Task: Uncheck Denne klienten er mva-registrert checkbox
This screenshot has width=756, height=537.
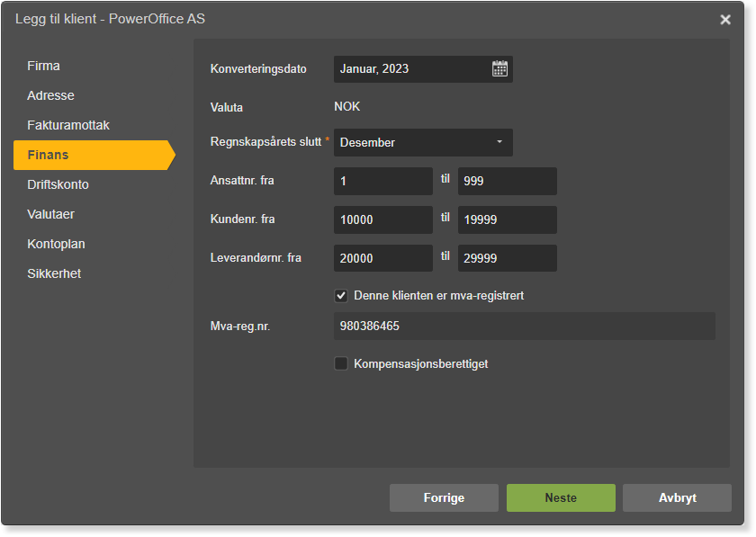Action: click(x=341, y=296)
